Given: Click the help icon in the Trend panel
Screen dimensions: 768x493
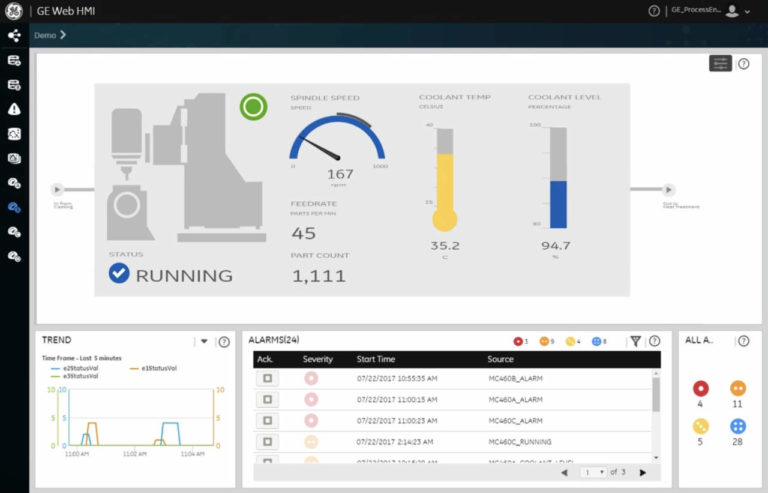Looking at the screenshot, I should point(224,341).
